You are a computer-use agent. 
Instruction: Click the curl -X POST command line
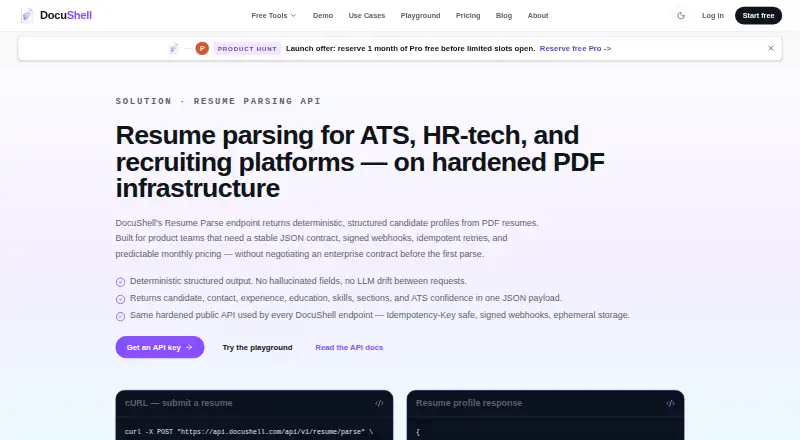249,432
